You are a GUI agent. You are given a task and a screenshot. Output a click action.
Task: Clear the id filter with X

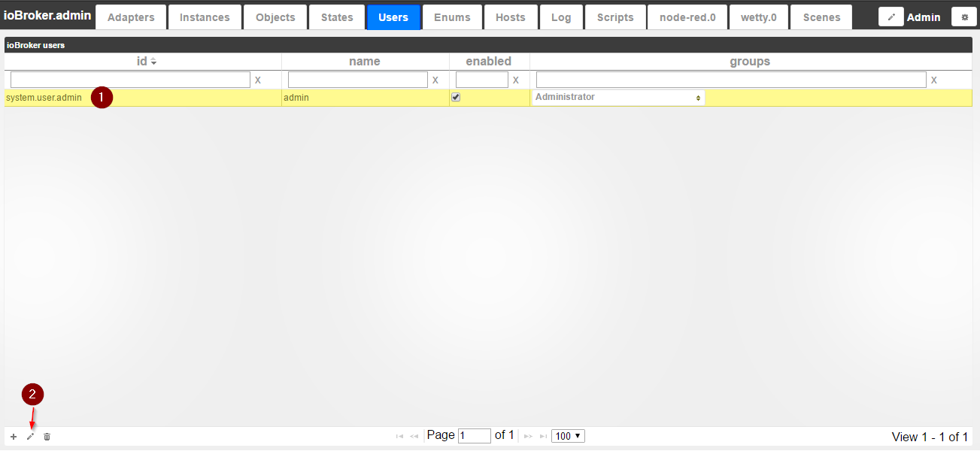click(x=258, y=80)
